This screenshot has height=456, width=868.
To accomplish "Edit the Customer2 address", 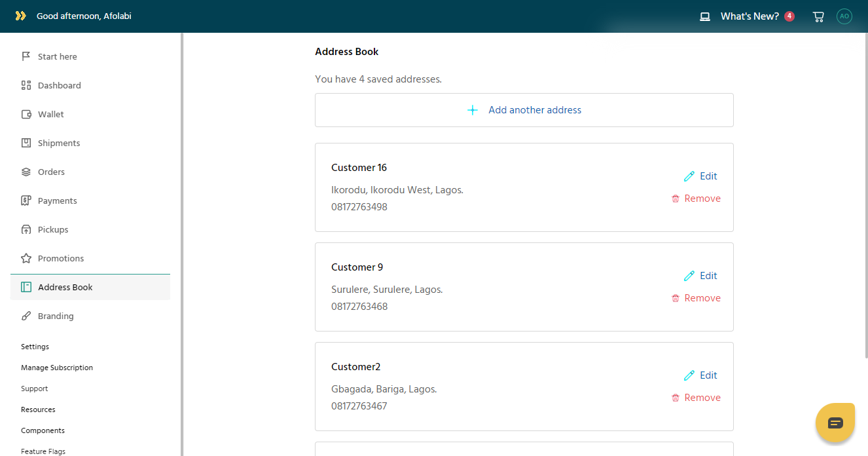I will coord(700,375).
